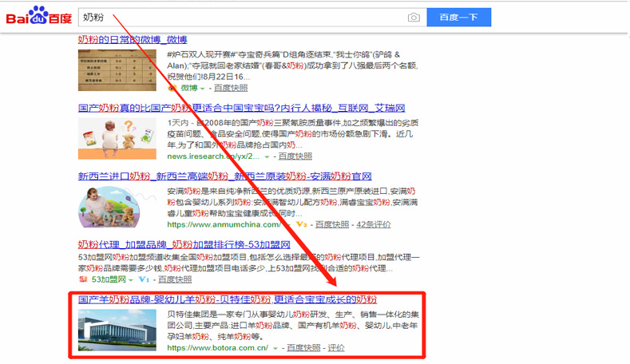The image size is (630, 364).
Task: Open the 奶粉代理 53加盟网 result title
Action: [184, 244]
